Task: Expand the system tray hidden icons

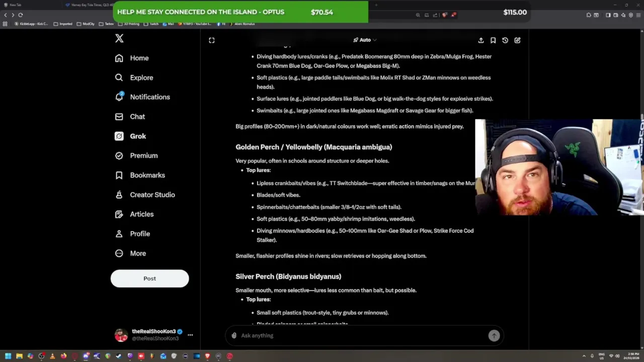Action: tap(584, 356)
